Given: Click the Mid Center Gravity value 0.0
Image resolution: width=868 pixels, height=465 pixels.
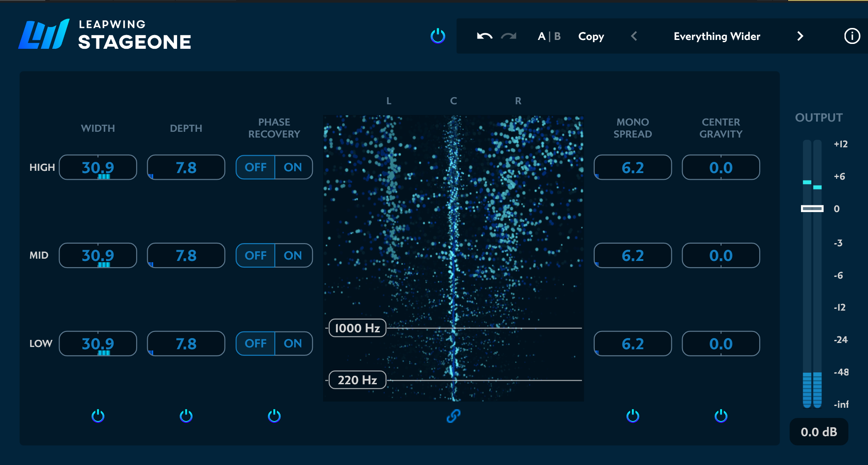Looking at the screenshot, I should (721, 256).
